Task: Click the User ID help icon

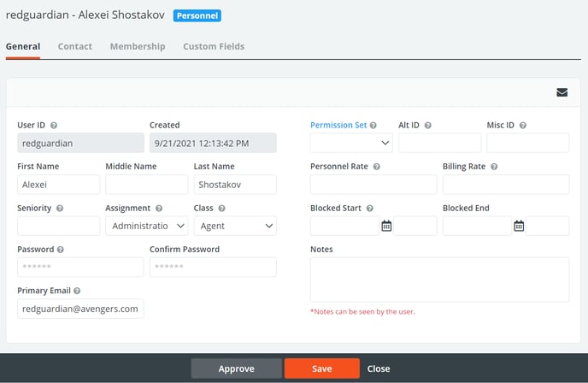Action: [54, 126]
